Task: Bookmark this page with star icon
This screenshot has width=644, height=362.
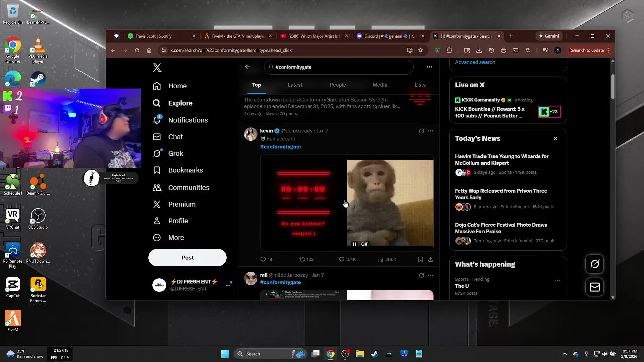Action: click(420, 50)
